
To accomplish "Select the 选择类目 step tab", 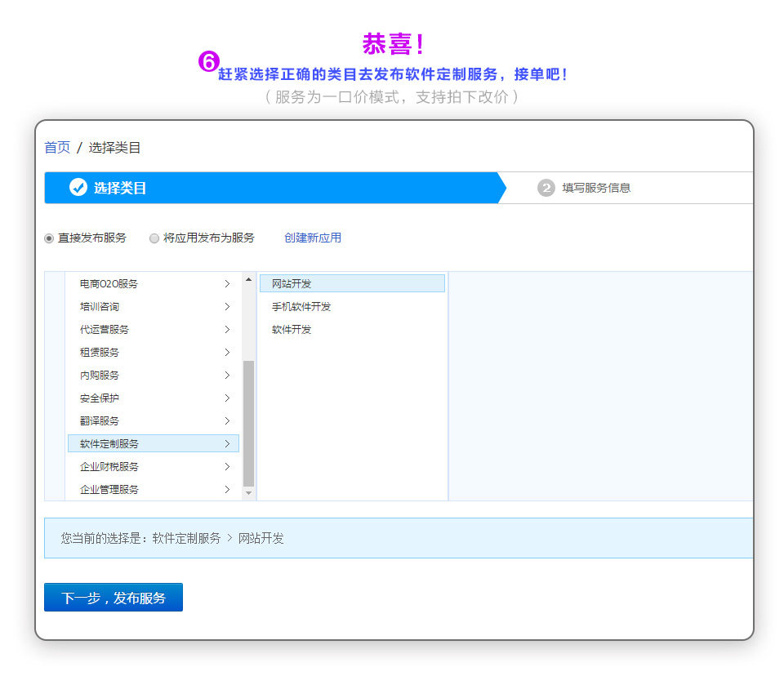I will pyautogui.click(x=275, y=188).
